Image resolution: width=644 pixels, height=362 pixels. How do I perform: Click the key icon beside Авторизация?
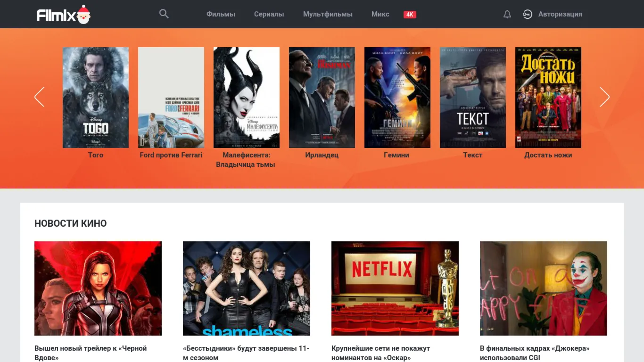[x=528, y=14]
